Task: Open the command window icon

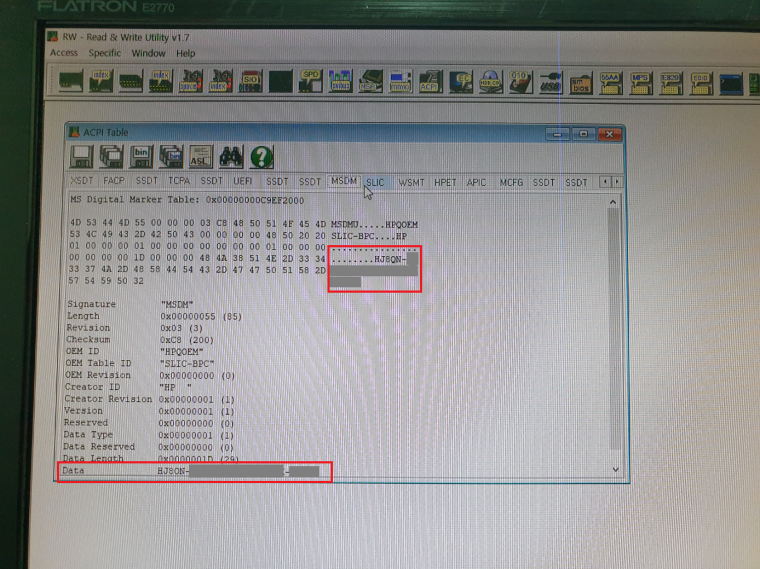Action: tap(731, 84)
